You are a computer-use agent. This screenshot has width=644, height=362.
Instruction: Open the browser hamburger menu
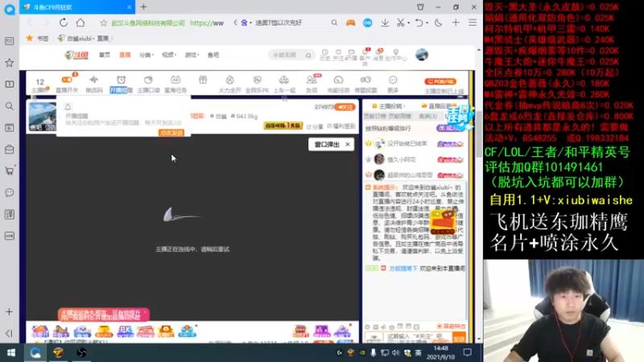click(473, 23)
